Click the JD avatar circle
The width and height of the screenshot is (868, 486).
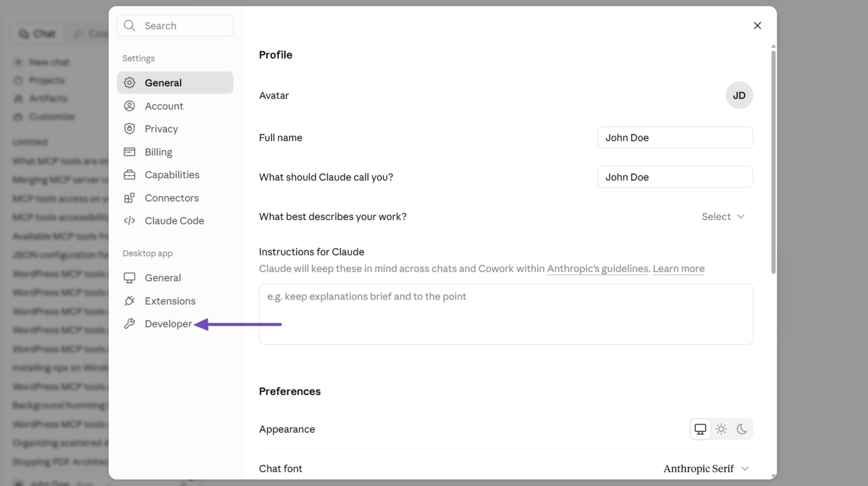(x=739, y=95)
